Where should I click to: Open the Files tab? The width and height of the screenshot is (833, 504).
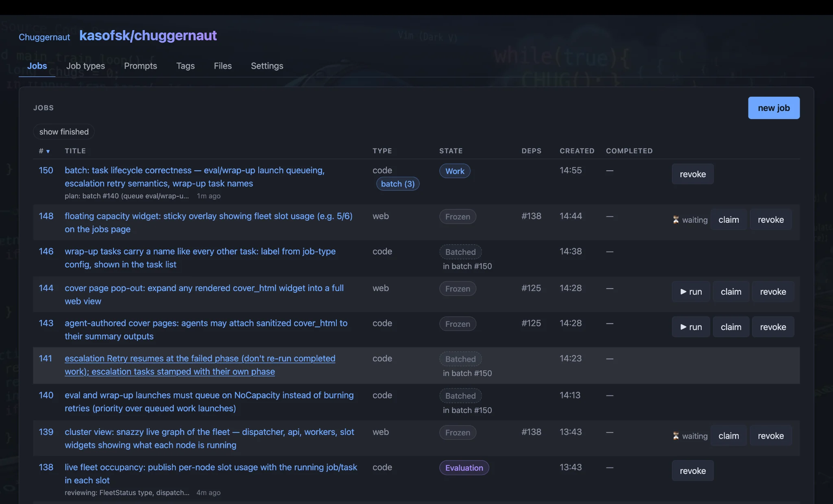pyautogui.click(x=223, y=66)
